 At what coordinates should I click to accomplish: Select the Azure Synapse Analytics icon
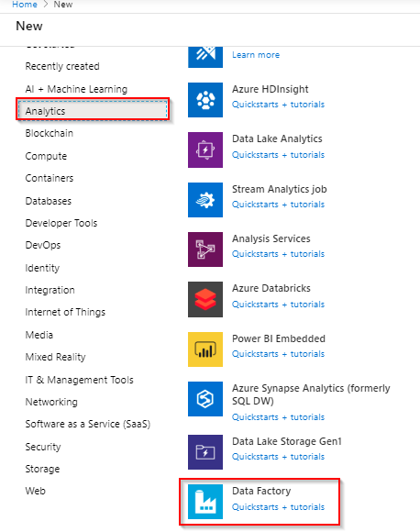[x=205, y=399]
